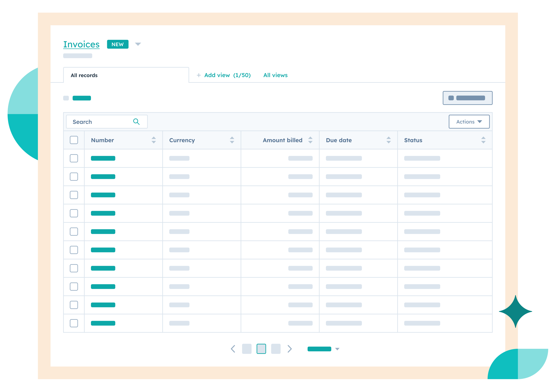Sort by Amount billed column arrows
This screenshot has height=392, width=556.
[x=310, y=140]
